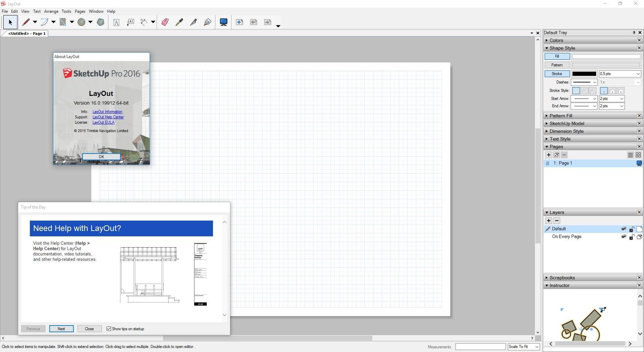This screenshot has width=644, height=352.
Task: Select the Untitled - Page 1 document tab
Action: pyautogui.click(x=26, y=34)
